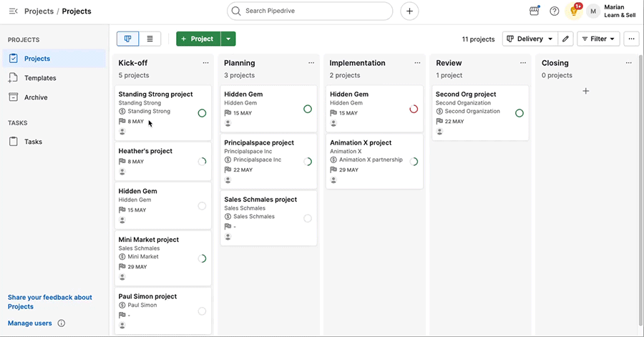Add a project with the Closing plus icon

[585, 91]
